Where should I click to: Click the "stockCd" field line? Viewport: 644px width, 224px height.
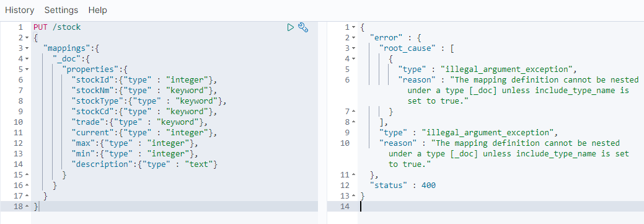[x=144, y=112]
